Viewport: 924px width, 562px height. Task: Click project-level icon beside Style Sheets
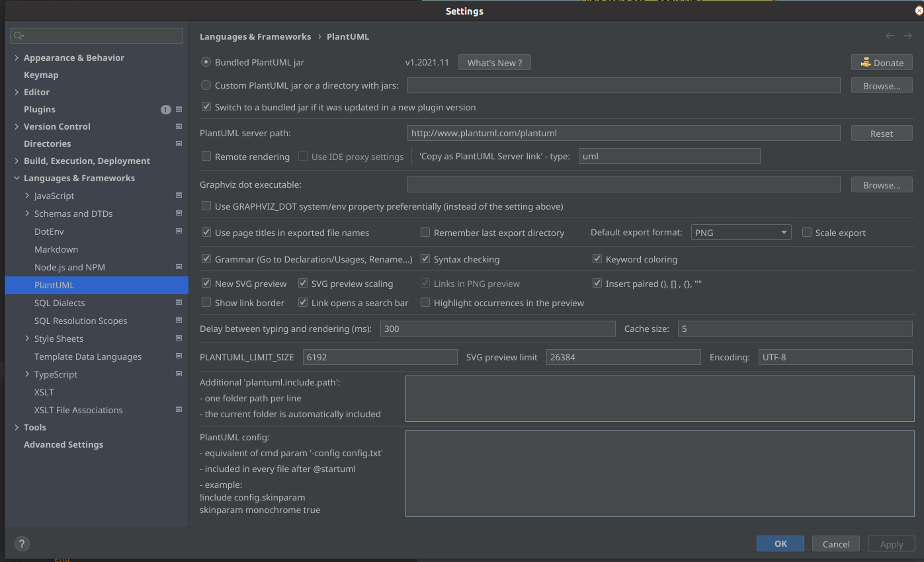click(179, 339)
